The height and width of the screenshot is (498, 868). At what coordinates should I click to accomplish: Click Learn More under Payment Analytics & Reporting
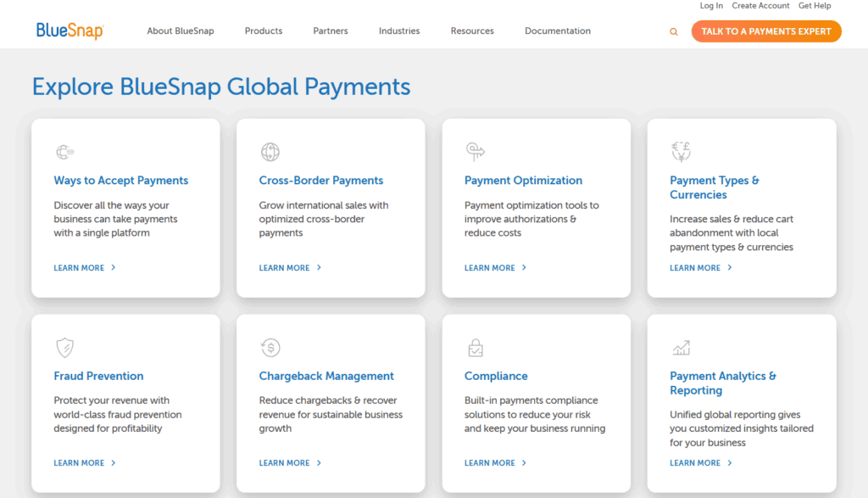pos(701,463)
